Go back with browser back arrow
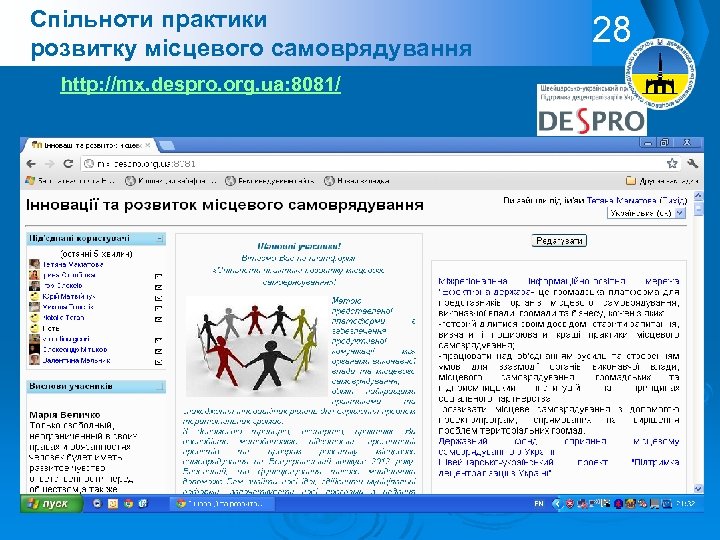 point(31,163)
